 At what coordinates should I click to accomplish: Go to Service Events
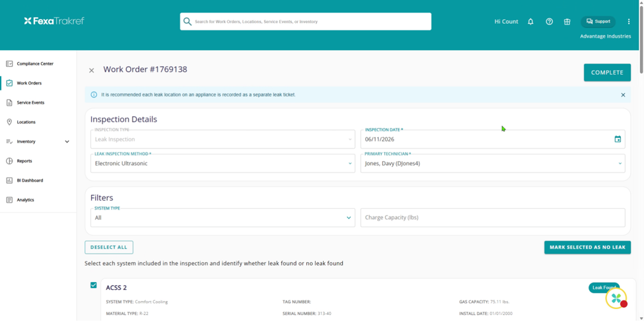point(30,102)
